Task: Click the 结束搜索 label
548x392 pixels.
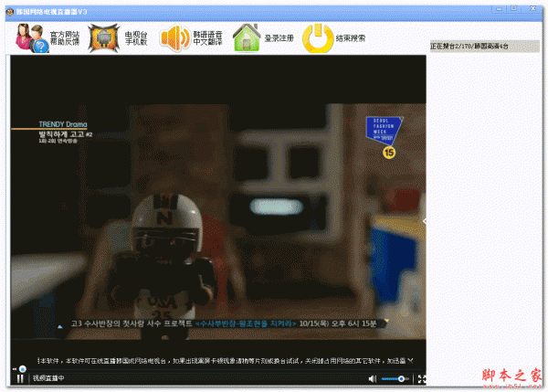Action: point(351,38)
